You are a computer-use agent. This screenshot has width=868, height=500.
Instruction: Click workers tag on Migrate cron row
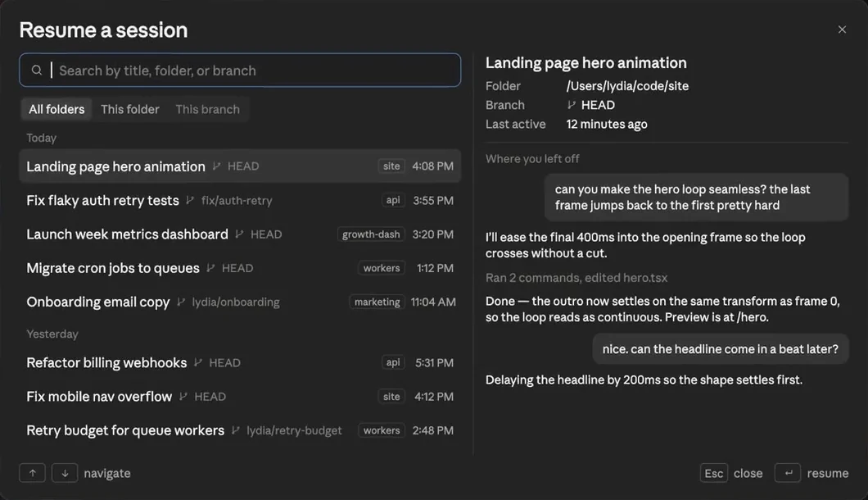pyautogui.click(x=382, y=268)
